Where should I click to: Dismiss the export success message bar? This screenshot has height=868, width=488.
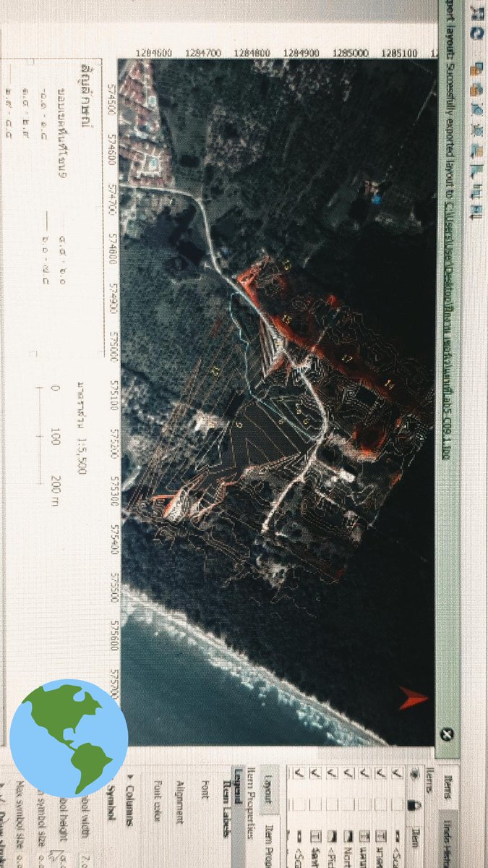447,733
